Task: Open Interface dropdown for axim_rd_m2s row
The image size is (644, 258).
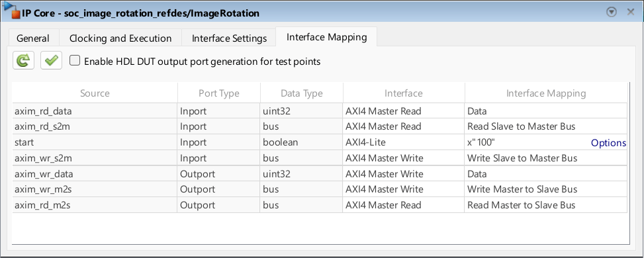Action: tap(403, 205)
